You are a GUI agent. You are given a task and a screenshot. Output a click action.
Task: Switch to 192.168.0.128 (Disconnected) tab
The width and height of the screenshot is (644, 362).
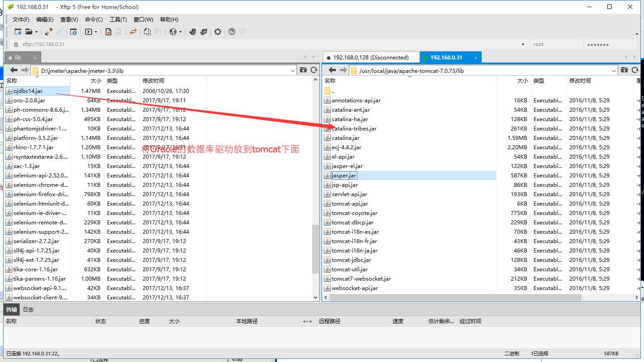371,57
